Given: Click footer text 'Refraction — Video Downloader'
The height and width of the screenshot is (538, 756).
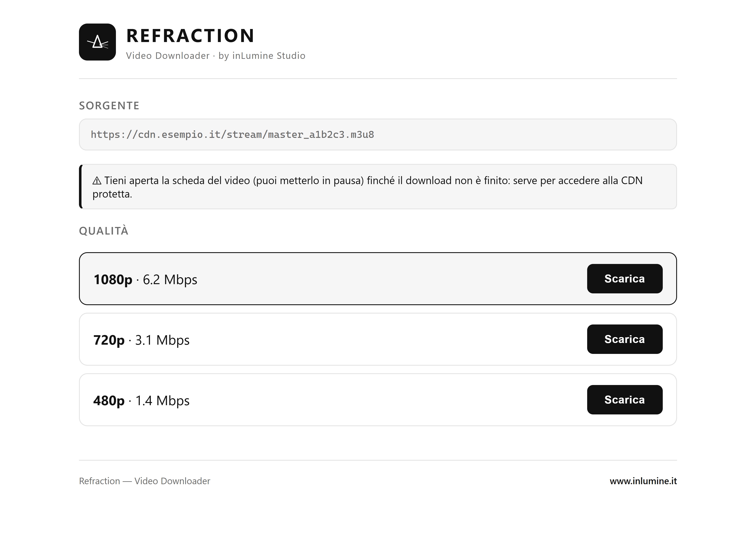Looking at the screenshot, I should click(x=144, y=481).
